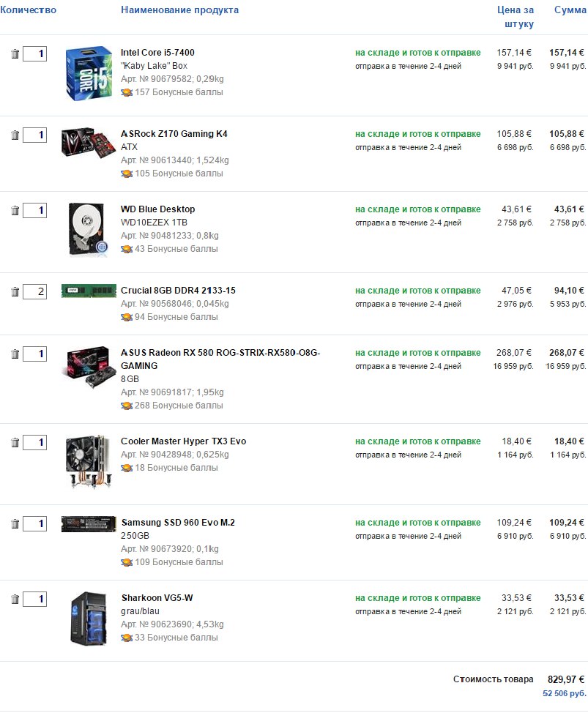Click ASRock motherboard product image

click(x=88, y=143)
